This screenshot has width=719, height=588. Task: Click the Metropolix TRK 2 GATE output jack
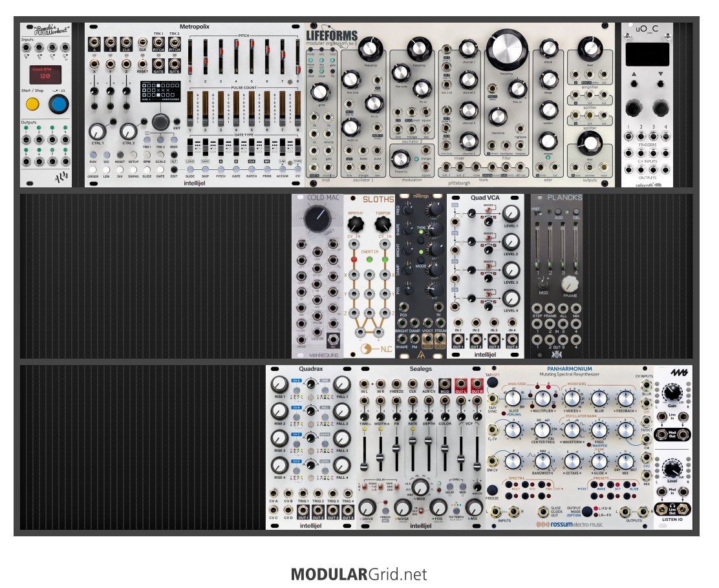click(174, 65)
